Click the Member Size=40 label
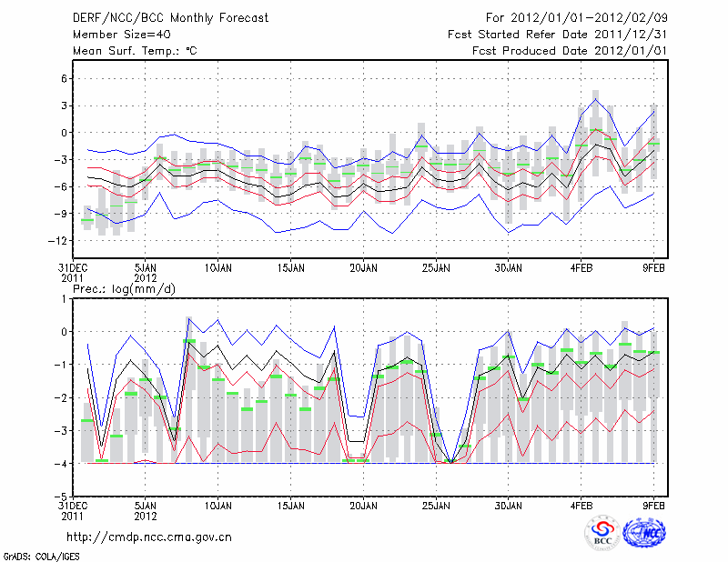 [115, 35]
